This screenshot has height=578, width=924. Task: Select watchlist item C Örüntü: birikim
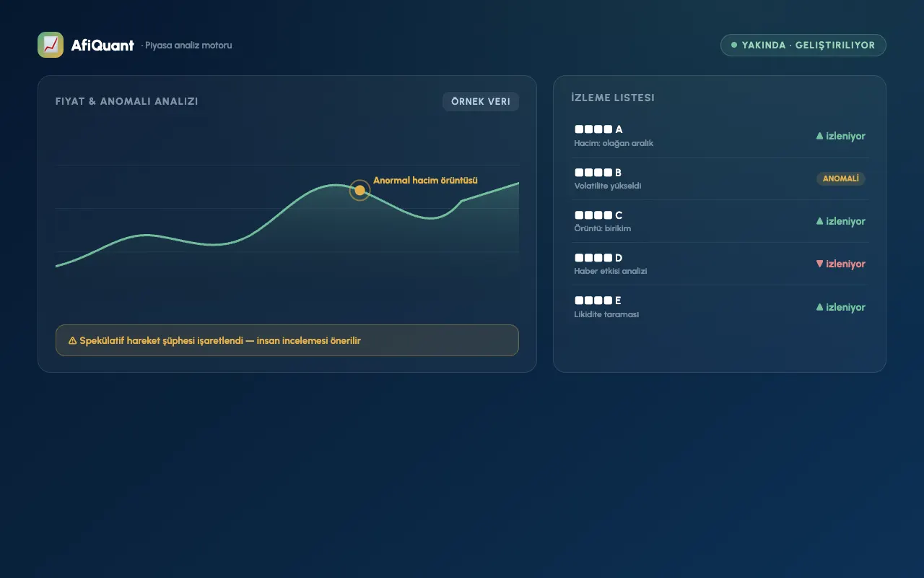[720, 221]
